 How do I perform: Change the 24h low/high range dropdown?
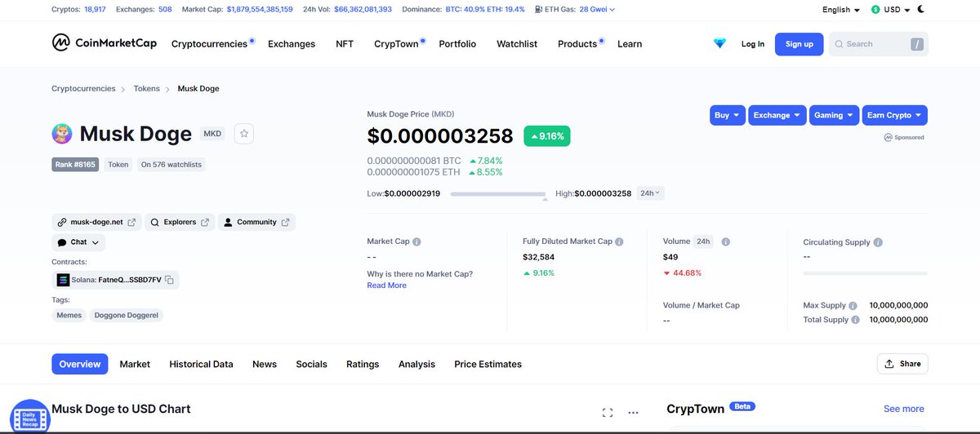pos(651,193)
